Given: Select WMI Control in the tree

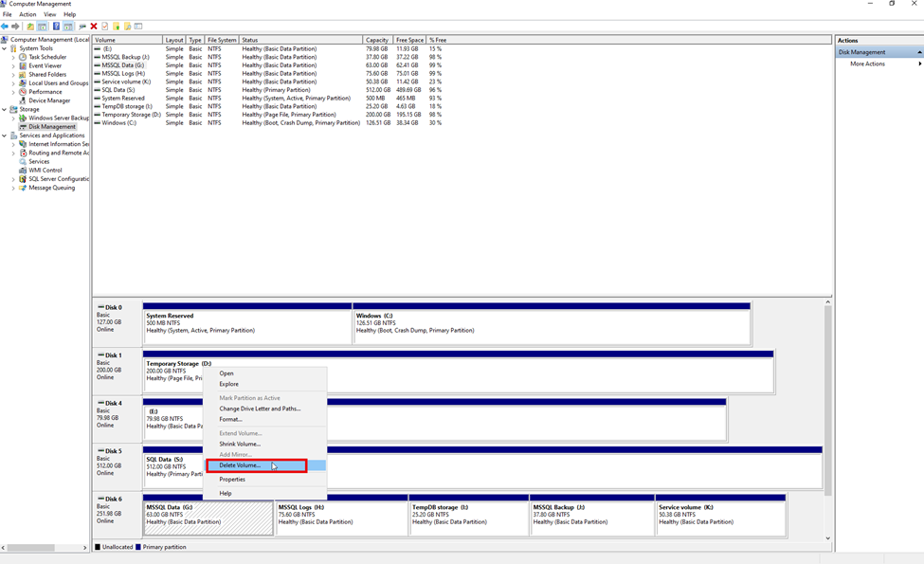Looking at the screenshot, I should [45, 171].
